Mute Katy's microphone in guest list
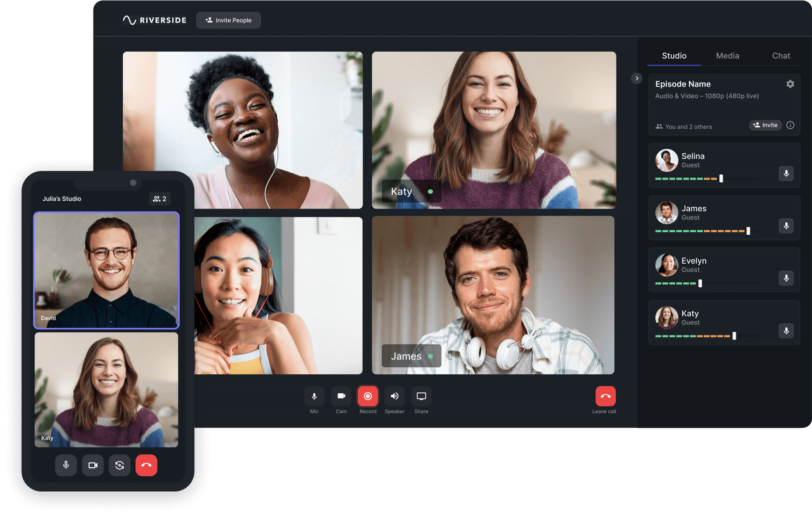812x516 pixels. [x=786, y=331]
